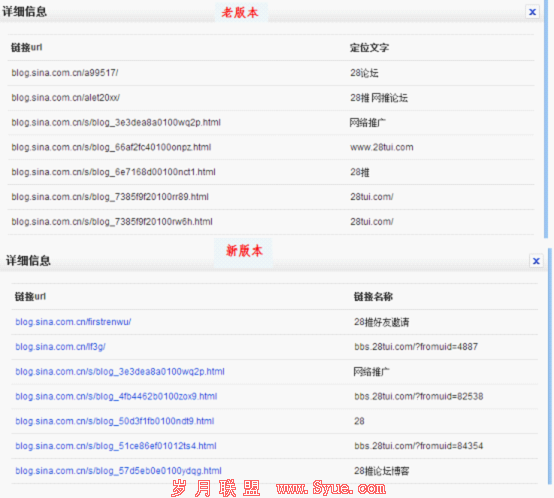Select old-version url blog.sina.com.cn/a99517/
Viewport: 554px width, 498px height.
coord(65,73)
